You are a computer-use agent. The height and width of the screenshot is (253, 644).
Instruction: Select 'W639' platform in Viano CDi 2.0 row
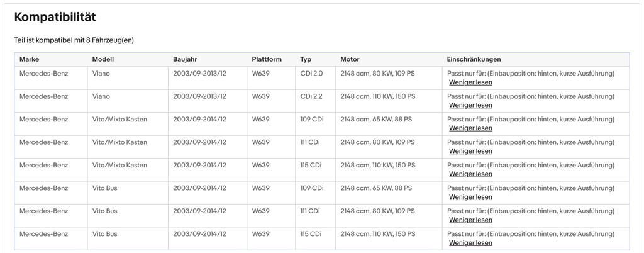pos(261,74)
